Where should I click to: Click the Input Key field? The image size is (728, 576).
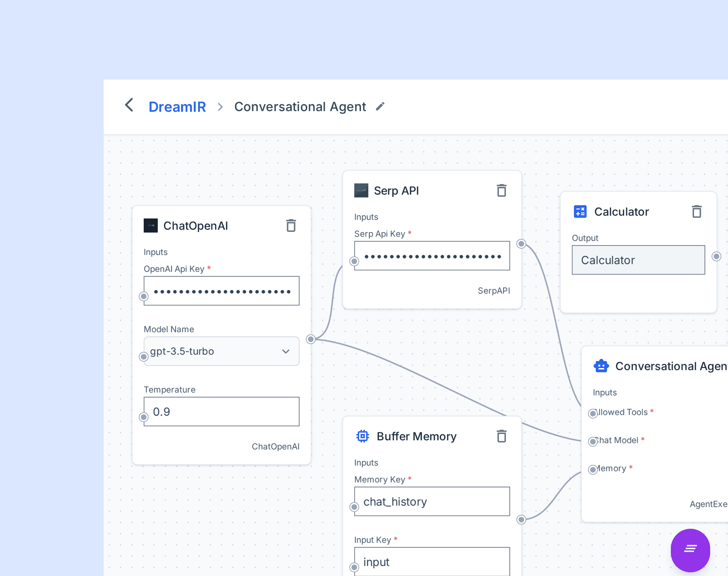432,562
